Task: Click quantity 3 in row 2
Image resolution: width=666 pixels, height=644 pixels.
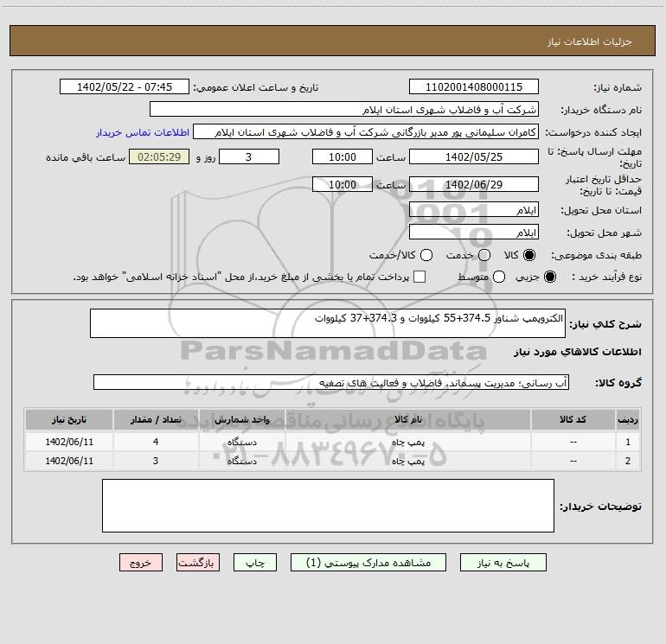Action: 156,461
